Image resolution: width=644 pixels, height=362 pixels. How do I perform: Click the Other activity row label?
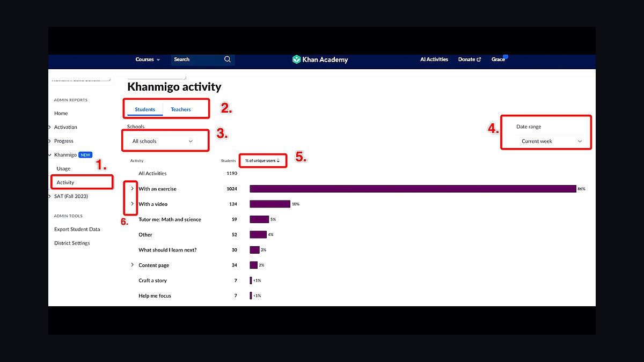[145, 235]
